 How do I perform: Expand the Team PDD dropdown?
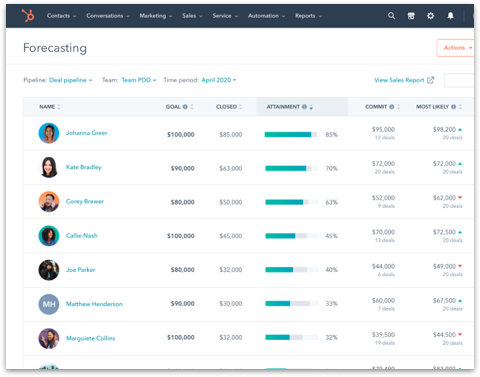[139, 80]
